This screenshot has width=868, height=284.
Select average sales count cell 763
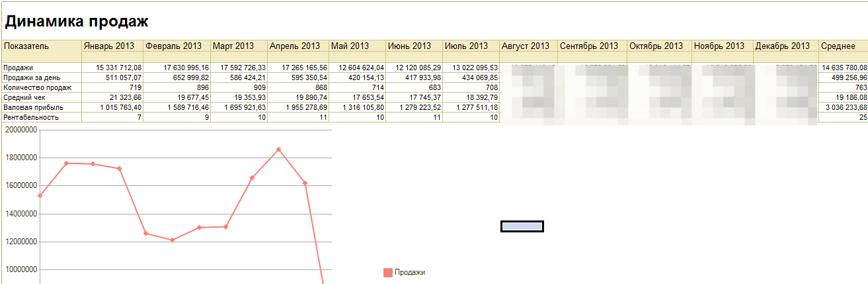click(x=843, y=87)
